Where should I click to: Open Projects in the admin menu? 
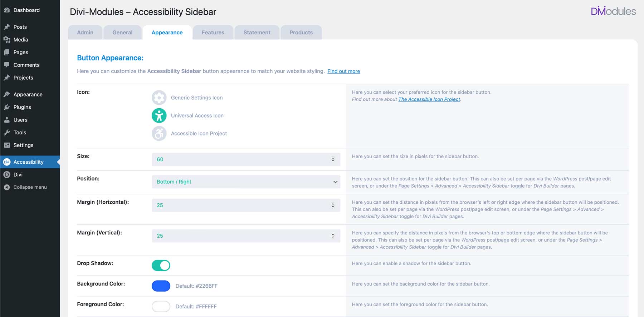point(30,78)
